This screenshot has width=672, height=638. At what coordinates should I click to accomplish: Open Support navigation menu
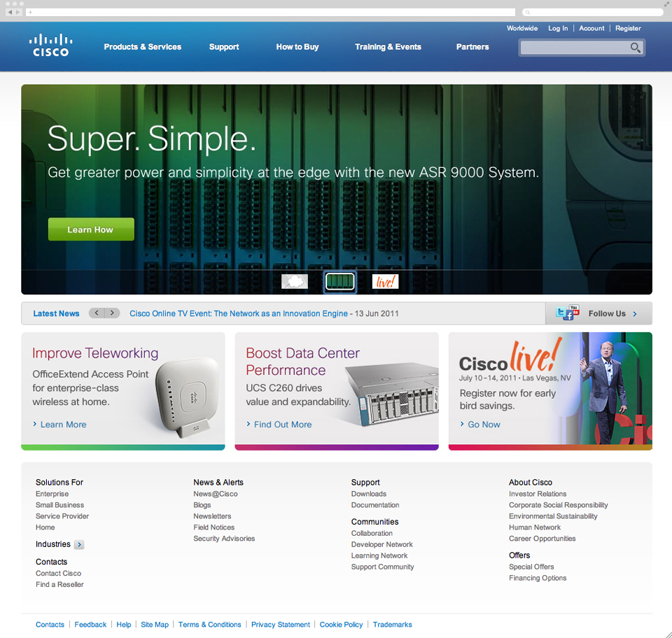[x=224, y=47]
